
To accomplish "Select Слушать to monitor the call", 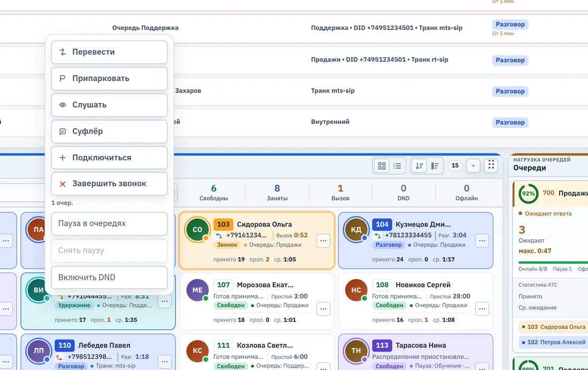I will 109,105.
